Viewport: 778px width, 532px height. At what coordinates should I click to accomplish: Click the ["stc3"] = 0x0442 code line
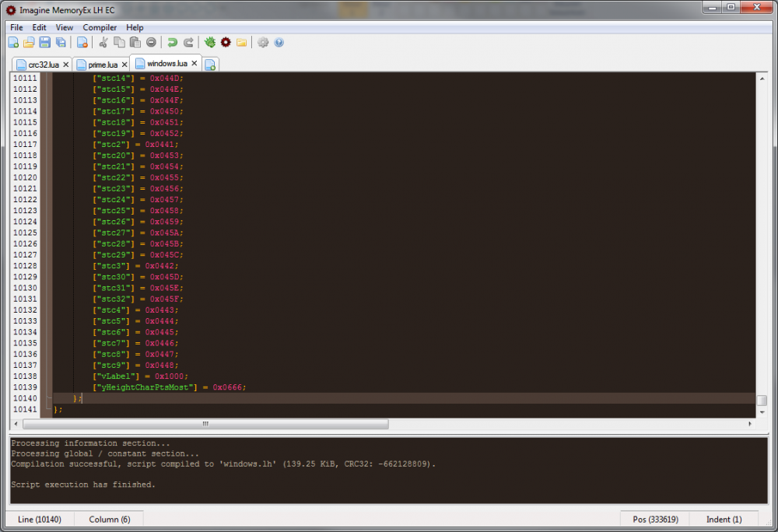pyautogui.click(x=135, y=266)
